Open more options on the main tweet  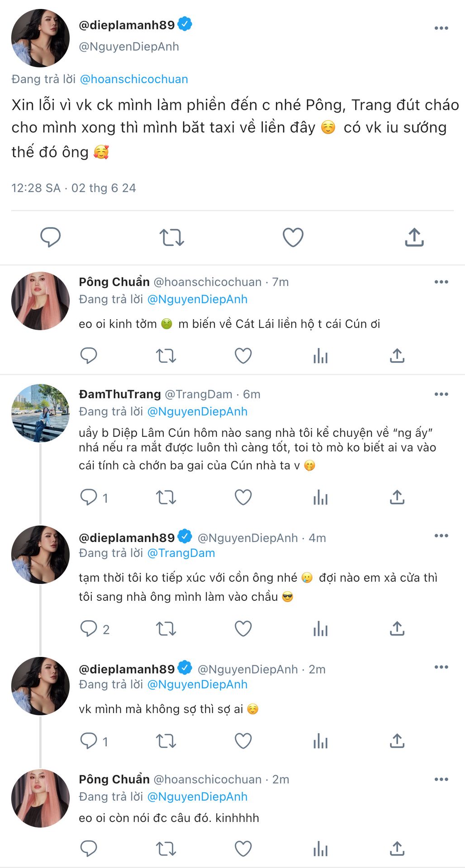coord(441,28)
